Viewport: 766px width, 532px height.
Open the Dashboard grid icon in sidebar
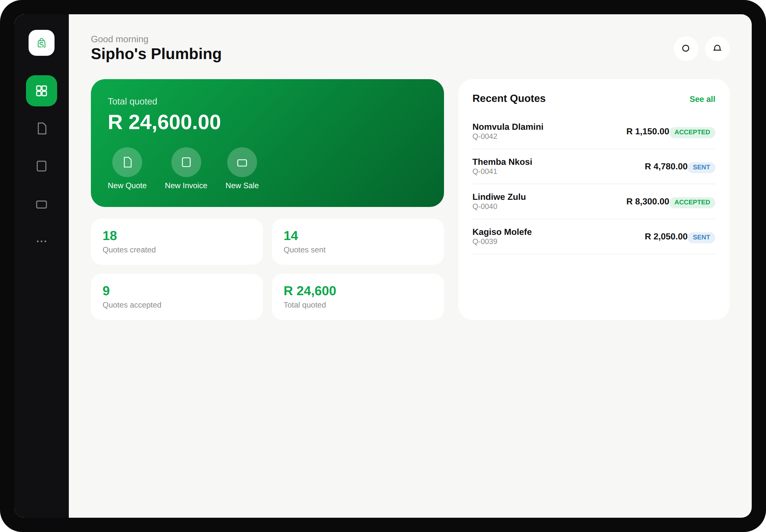tap(41, 91)
